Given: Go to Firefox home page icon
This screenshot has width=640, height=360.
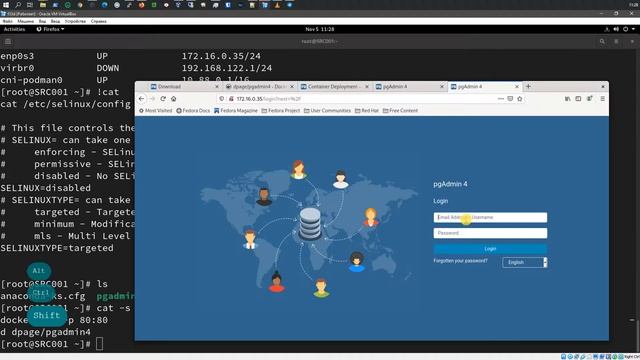Looking at the screenshot, I should pyautogui.click(x=173, y=99).
